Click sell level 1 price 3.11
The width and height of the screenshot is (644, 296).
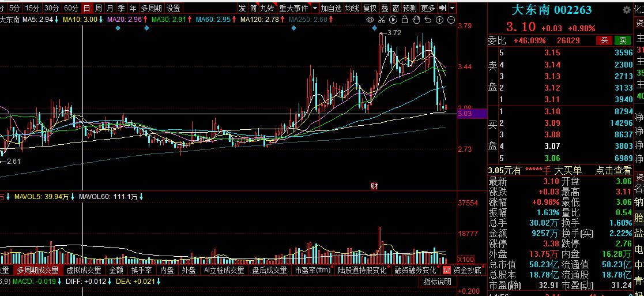coord(552,99)
